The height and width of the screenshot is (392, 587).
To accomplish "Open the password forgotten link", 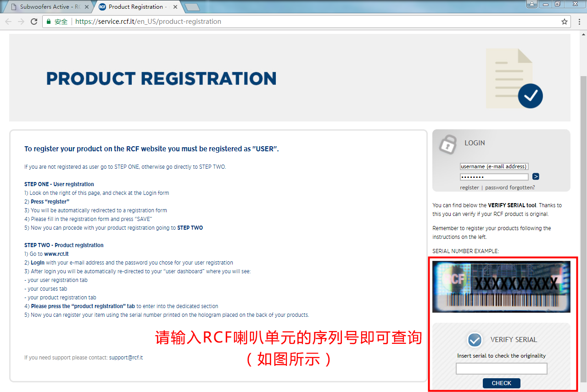I will pos(510,188).
